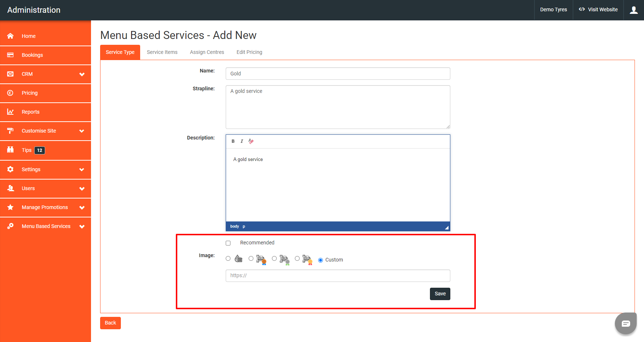Click the Pricing sidebar icon

click(x=10, y=93)
